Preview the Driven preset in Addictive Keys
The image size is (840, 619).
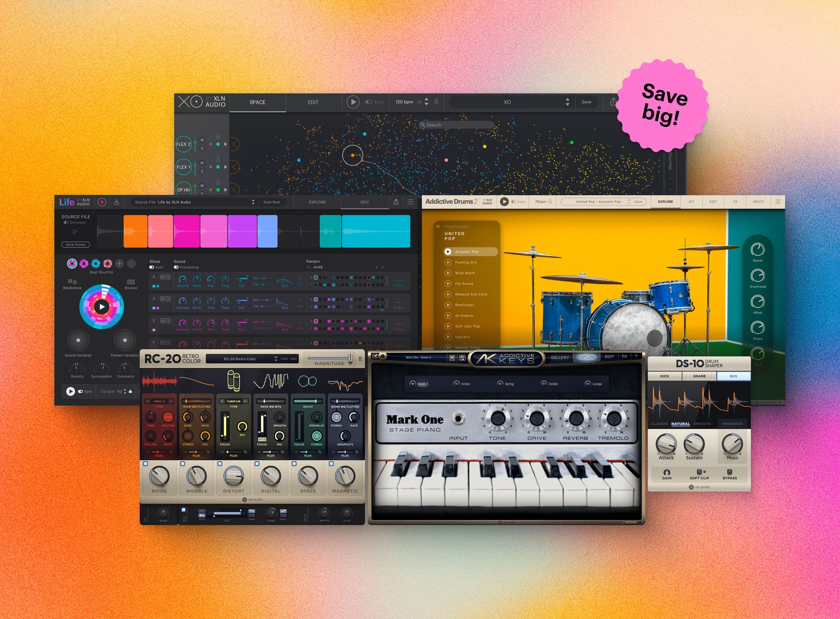[456, 383]
